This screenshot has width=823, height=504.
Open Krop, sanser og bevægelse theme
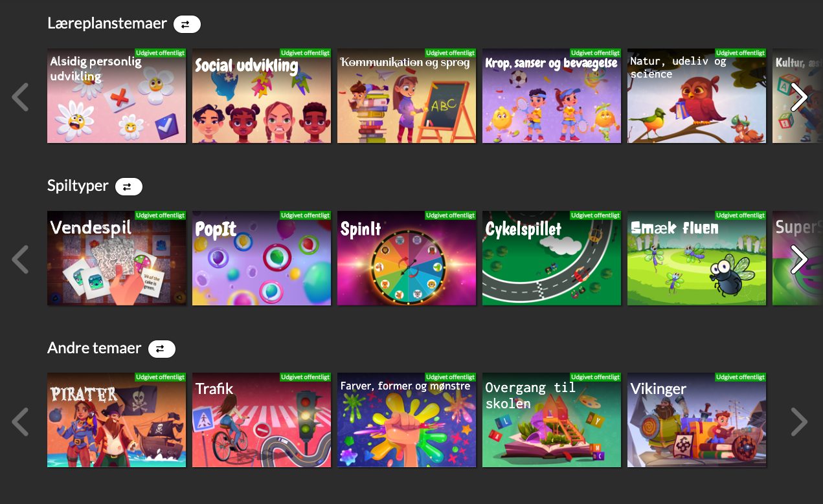(x=552, y=96)
